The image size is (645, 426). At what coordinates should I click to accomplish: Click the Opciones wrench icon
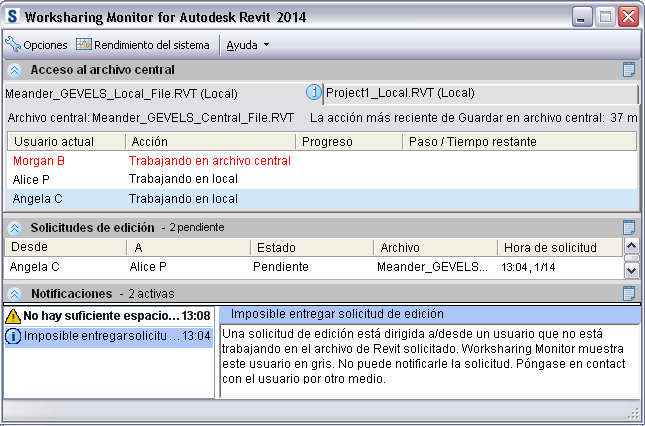(x=13, y=44)
